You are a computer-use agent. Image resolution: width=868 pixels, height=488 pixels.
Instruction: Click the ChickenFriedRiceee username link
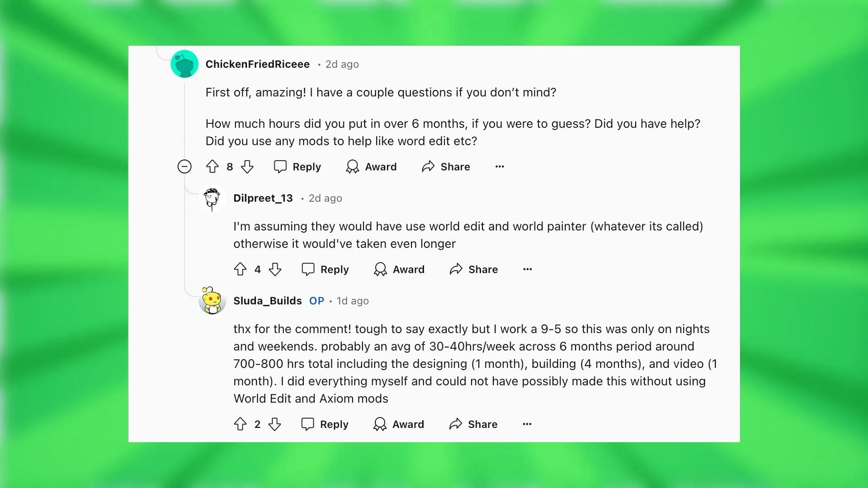[x=259, y=64]
